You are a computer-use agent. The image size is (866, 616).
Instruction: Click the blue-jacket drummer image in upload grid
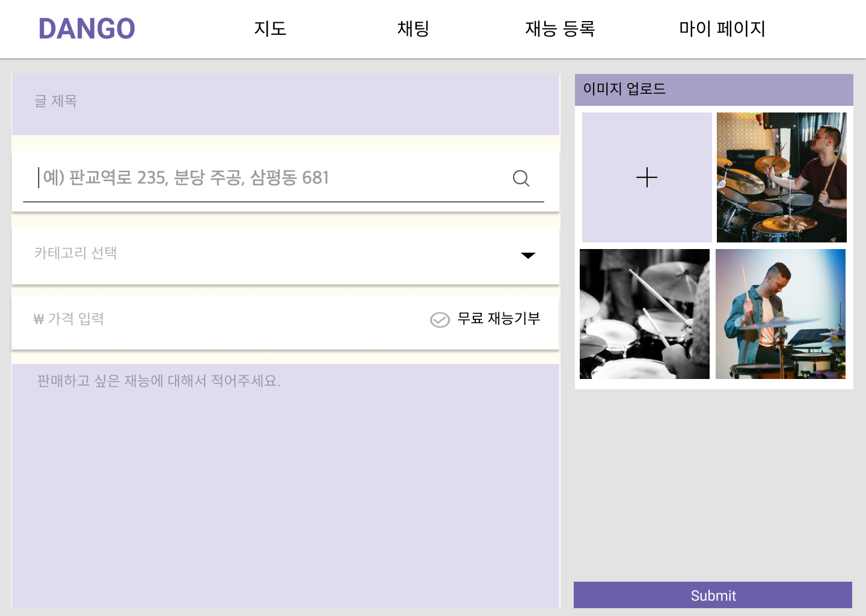[x=781, y=314]
